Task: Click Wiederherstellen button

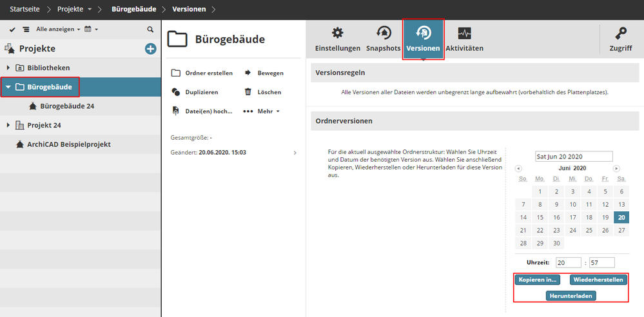Action: (598, 280)
